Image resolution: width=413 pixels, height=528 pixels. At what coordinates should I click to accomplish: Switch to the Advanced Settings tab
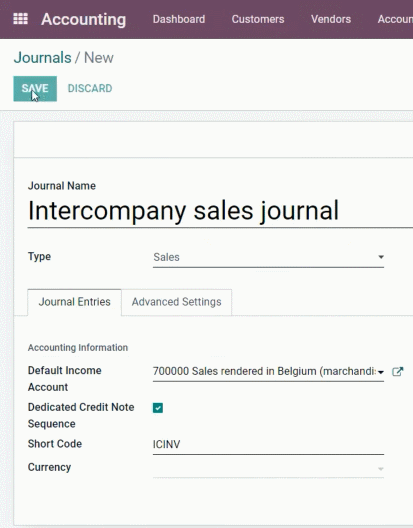[177, 302]
